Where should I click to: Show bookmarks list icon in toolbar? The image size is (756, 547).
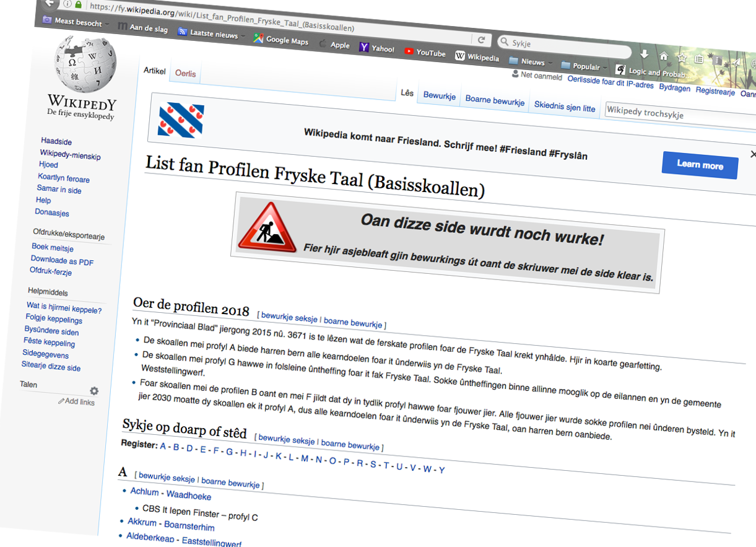coord(699,59)
